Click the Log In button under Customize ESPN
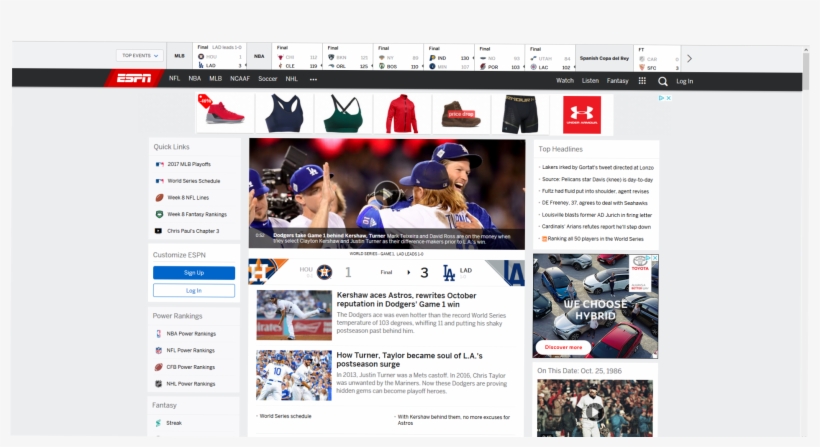The width and height of the screenshot is (820, 447). (194, 291)
